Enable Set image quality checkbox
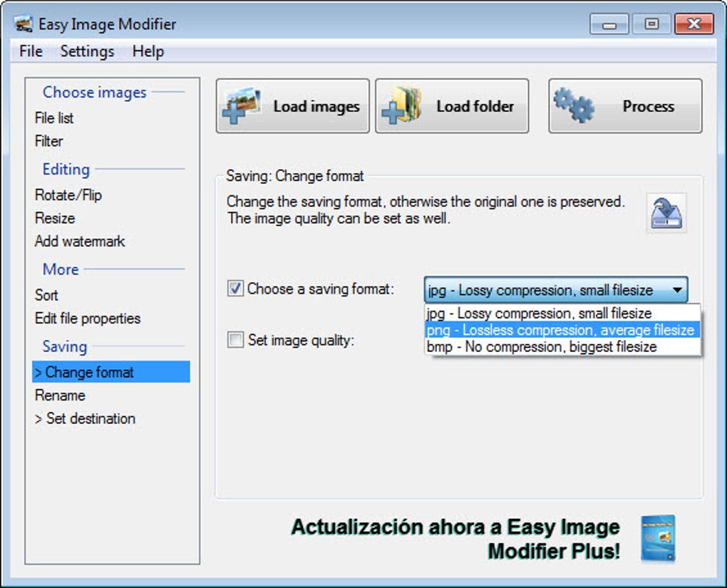 (x=235, y=339)
